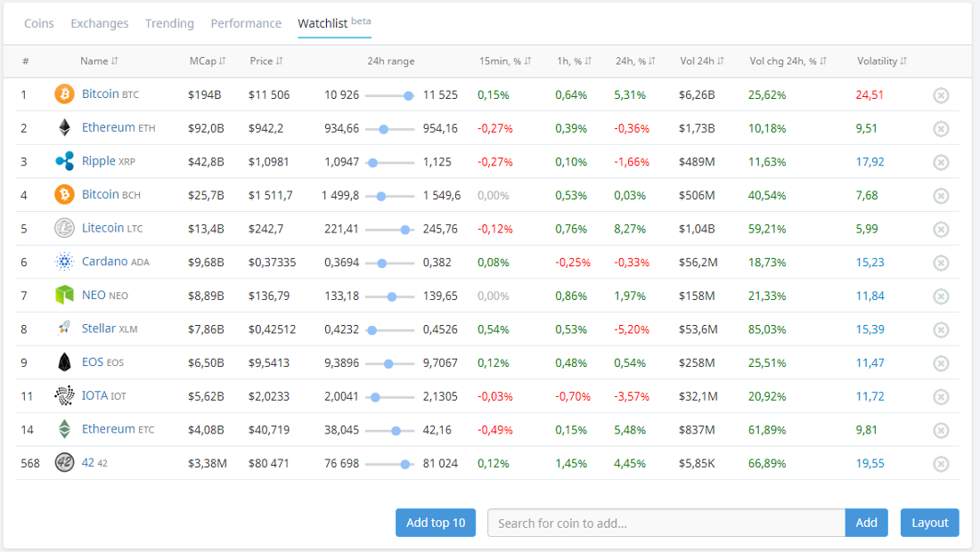Focus the Search for coin to add field
Viewport: 980px width, 552px height.
pos(666,523)
